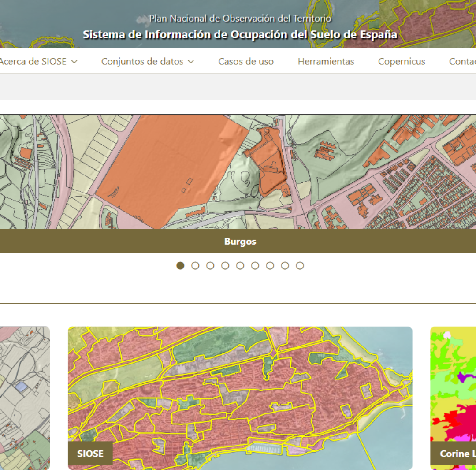476x476 pixels.
Task: Open the partially visible leftmost map card
Action: (x=24, y=397)
